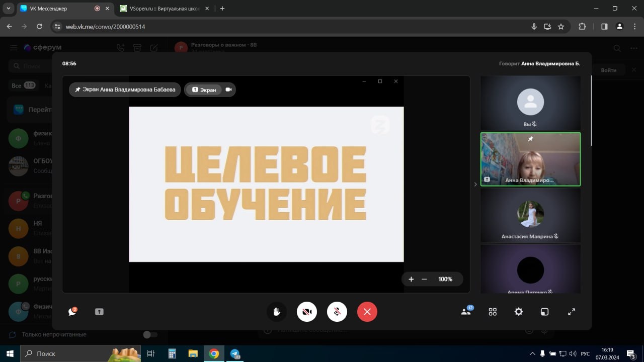This screenshot has width=644, height=362.
Task: Turn on the camera
Action: (307, 312)
